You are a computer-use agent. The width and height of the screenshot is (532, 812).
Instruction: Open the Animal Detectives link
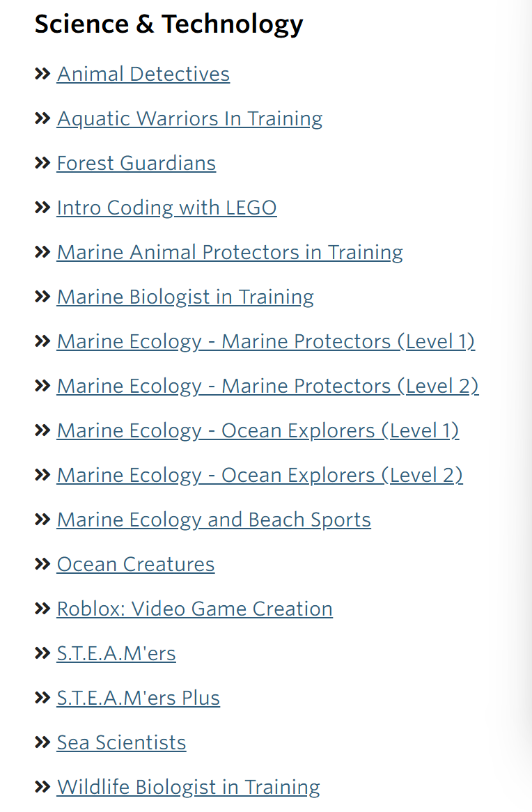pyautogui.click(x=143, y=75)
